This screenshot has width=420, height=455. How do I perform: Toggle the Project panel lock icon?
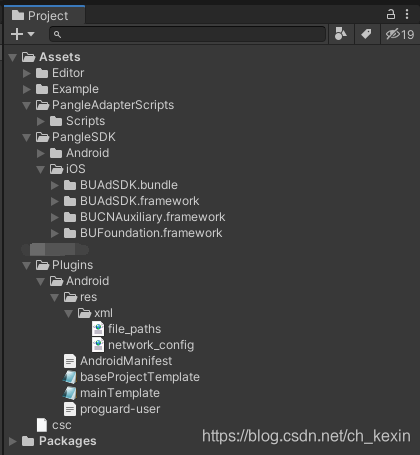[x=391, y=14]
